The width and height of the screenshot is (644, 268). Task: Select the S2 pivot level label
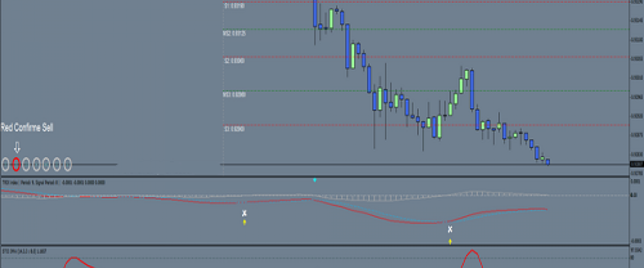point(234,61)
